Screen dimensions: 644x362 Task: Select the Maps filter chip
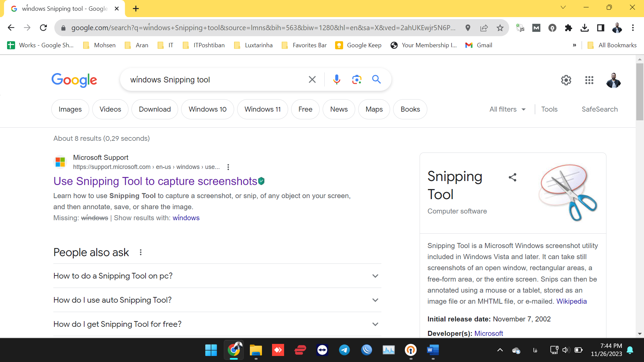(374, 109)
